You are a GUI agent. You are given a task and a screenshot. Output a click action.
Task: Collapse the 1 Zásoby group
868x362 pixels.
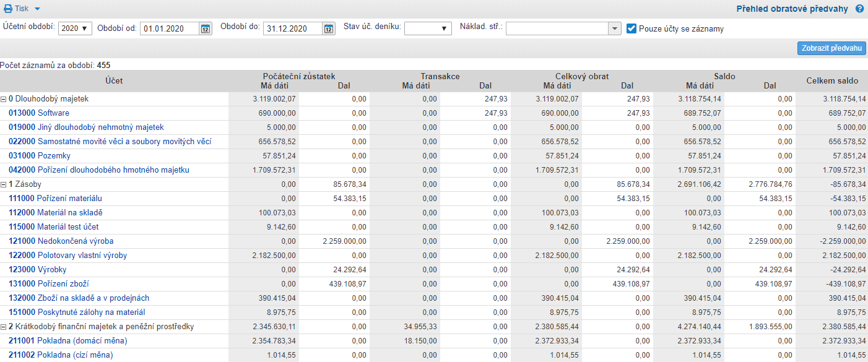4,184
